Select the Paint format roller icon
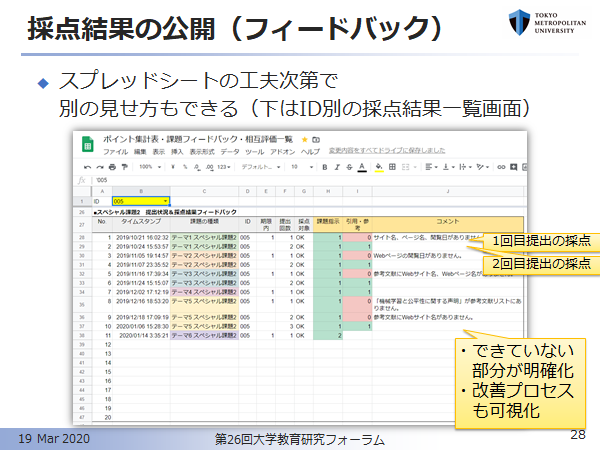Image resolution: width=600 pixels, height=450 pixels. coord(124,167)
